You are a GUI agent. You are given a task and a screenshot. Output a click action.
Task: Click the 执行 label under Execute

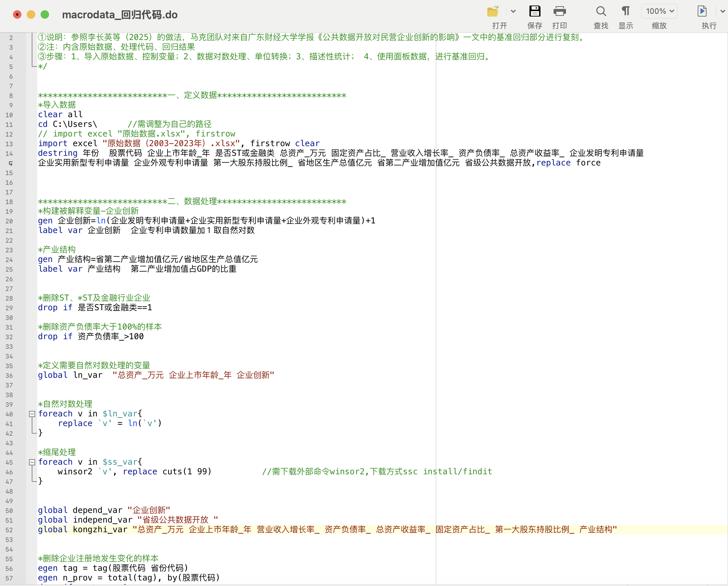tap(709, 26)
